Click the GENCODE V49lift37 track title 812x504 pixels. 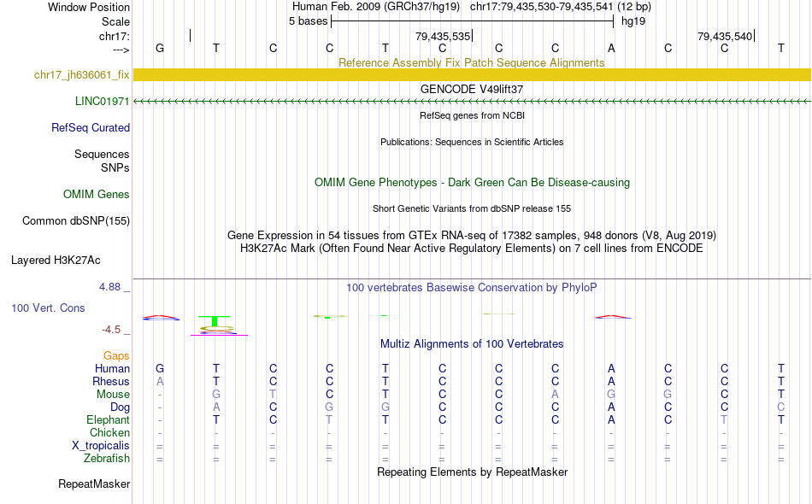(472, 89)
